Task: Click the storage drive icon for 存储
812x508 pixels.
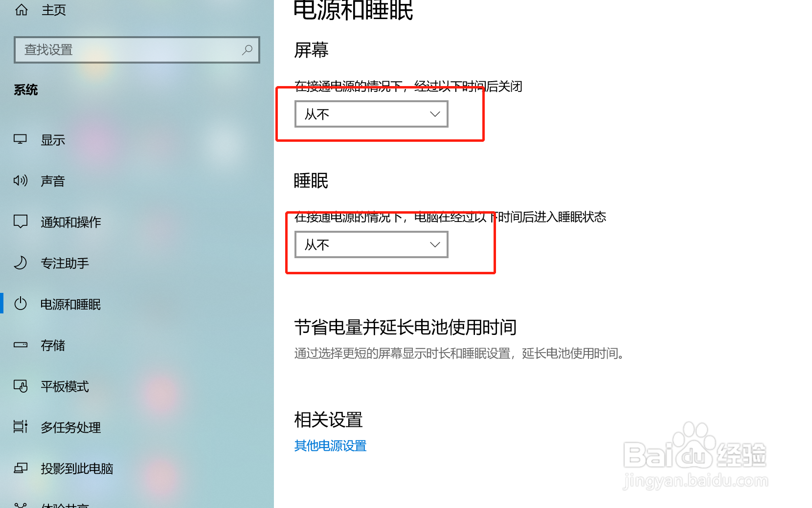Action: (x=20, y=345)
